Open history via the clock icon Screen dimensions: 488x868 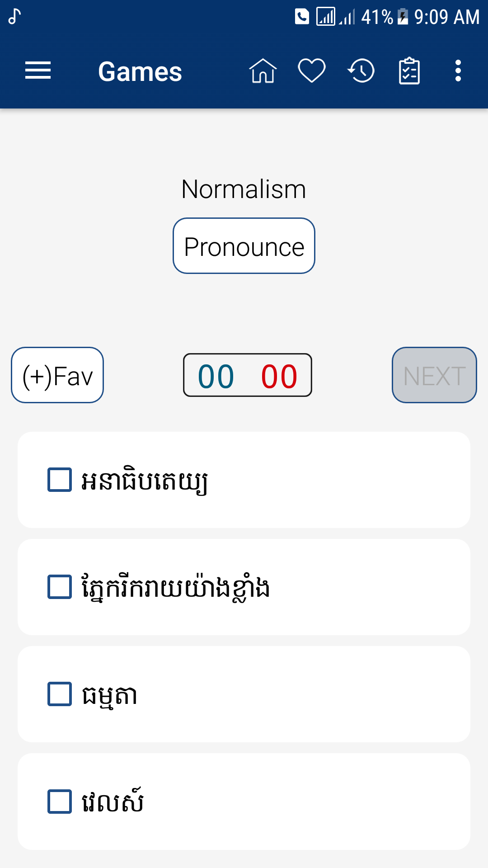[x=361, y=71]
